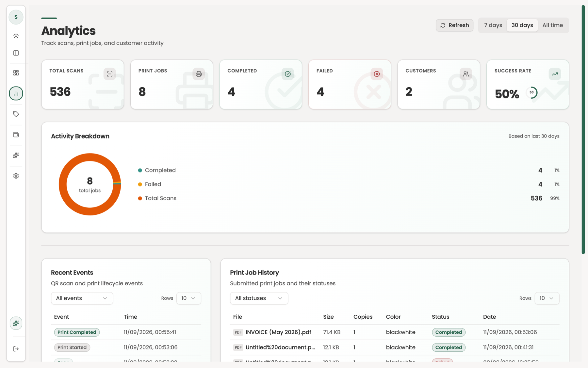Click the scan icon on Total Scans card
Screen dimensions: 588x368
pyautogui.click(x=109, y=74)
